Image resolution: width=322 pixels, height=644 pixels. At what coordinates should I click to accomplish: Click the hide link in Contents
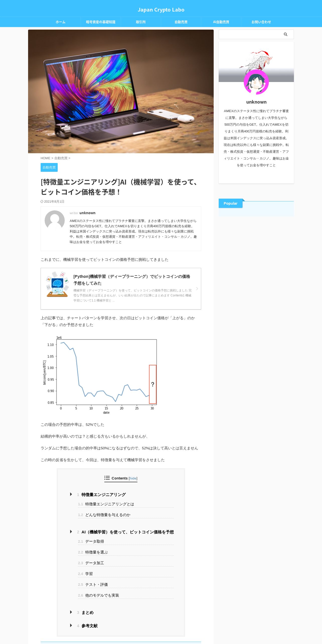pyautogui.click(x=133, y=478)
